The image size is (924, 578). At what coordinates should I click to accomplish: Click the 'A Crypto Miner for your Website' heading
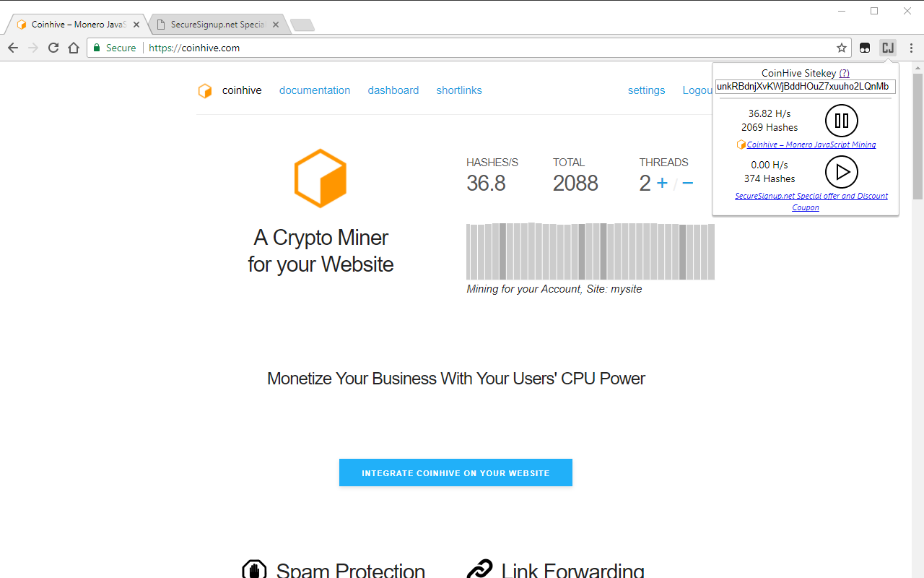[x=321, y=251]
